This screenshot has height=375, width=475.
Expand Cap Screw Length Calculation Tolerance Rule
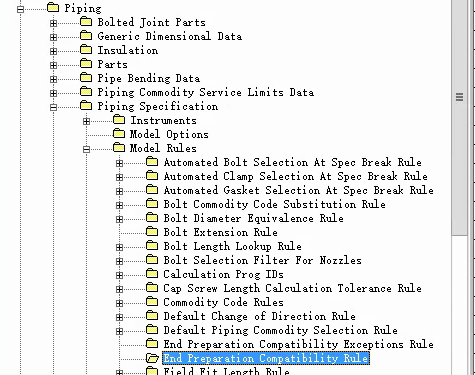[119, 289]
